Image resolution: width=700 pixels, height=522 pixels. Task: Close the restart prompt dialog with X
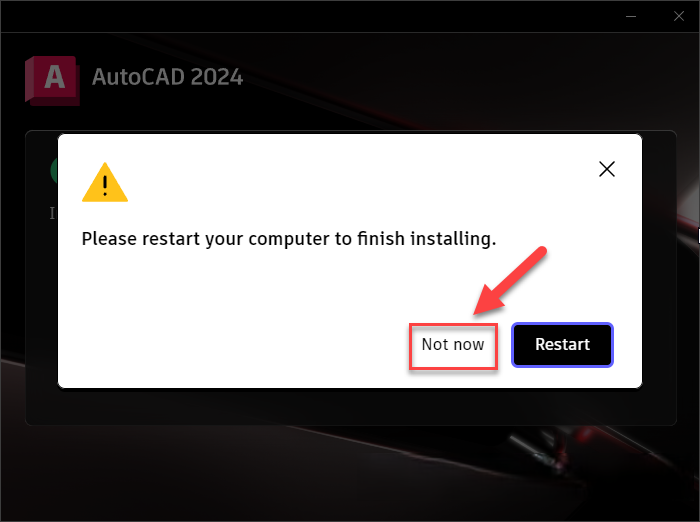pos(607,169)
